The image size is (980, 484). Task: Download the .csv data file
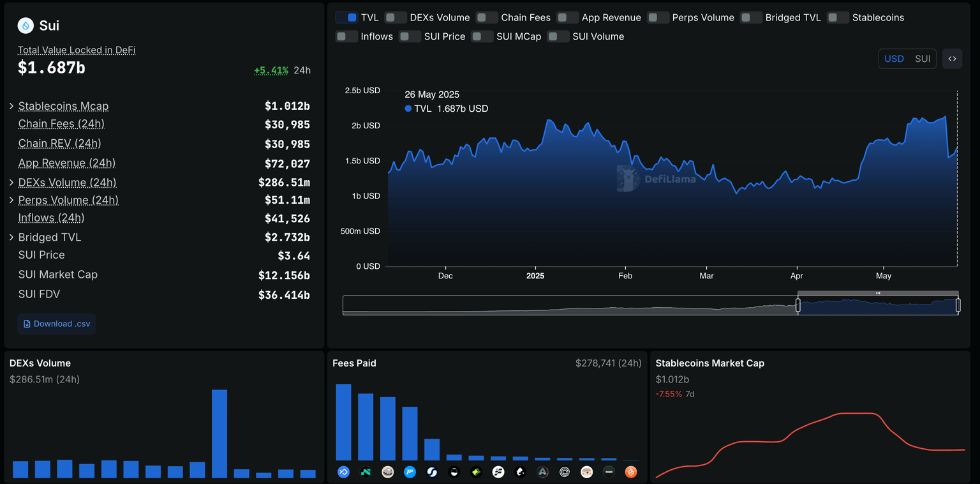coord(57,324)
